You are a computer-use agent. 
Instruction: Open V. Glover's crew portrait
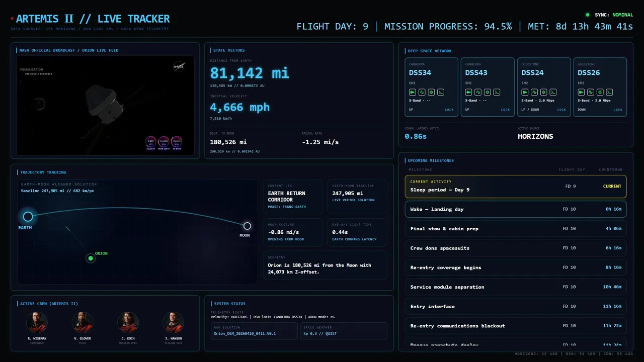click(x=83, y=322)
